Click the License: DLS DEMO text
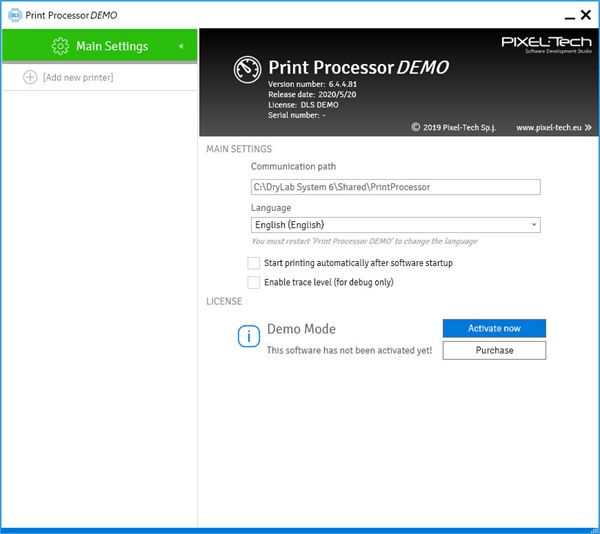This screenshot has width=600, height=534. (x=303, y=105)
